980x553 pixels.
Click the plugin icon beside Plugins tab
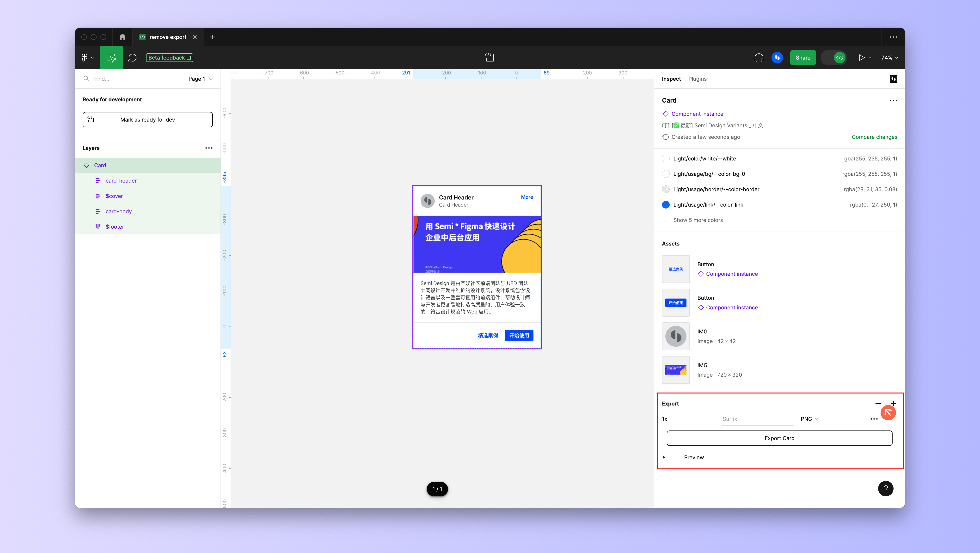pyautogui.click(x=893, y=79)
